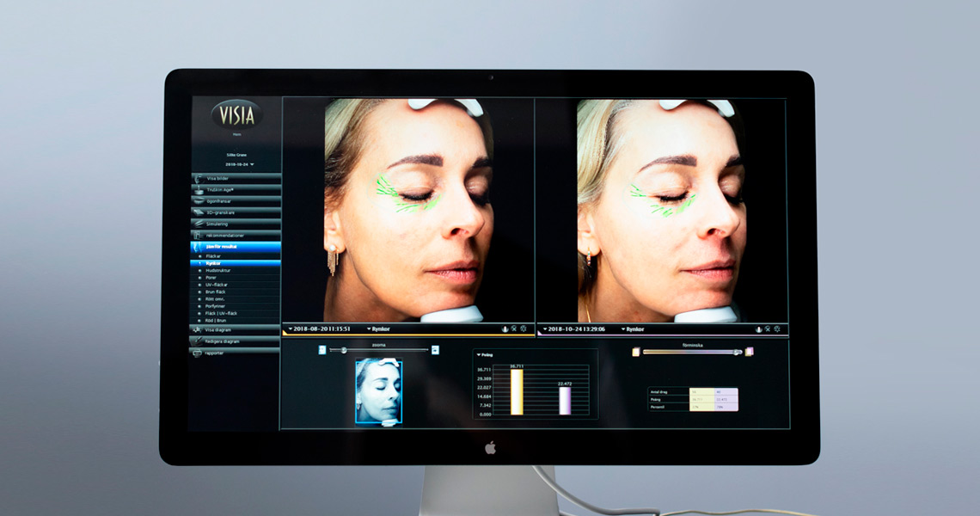Click the zoom-in icon right of zooma slider
This screenshot has height=516, width=980.
(435, 350)
